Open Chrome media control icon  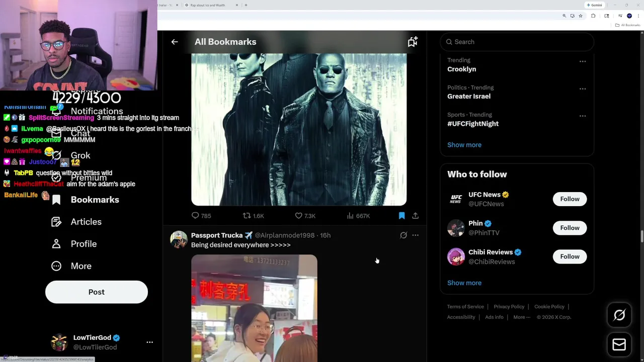coord(620,16)
